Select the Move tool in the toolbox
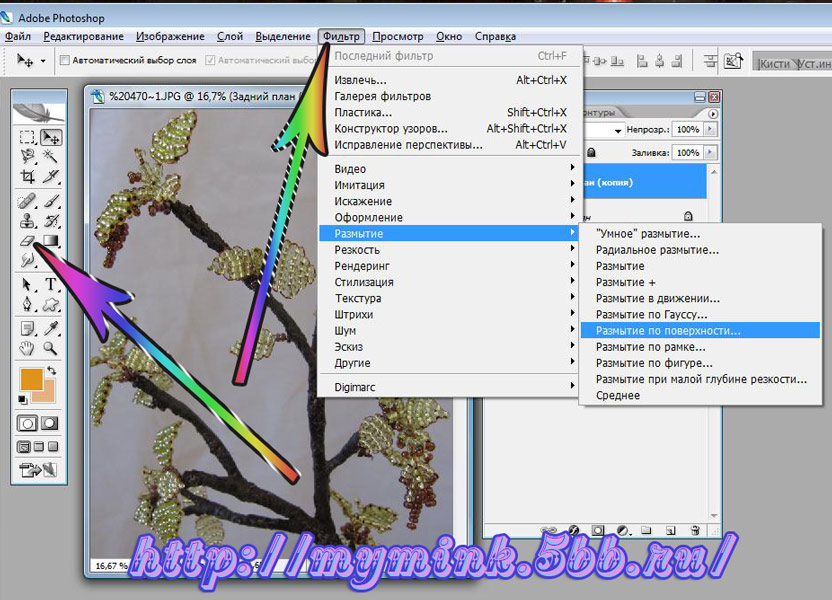832x600 pixels. (x=51, y=137)
